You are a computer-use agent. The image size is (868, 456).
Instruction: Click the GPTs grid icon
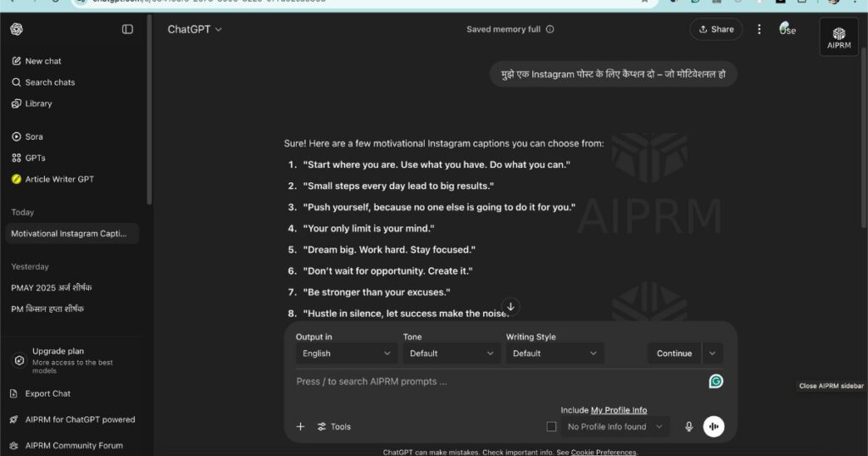point(17,158)
